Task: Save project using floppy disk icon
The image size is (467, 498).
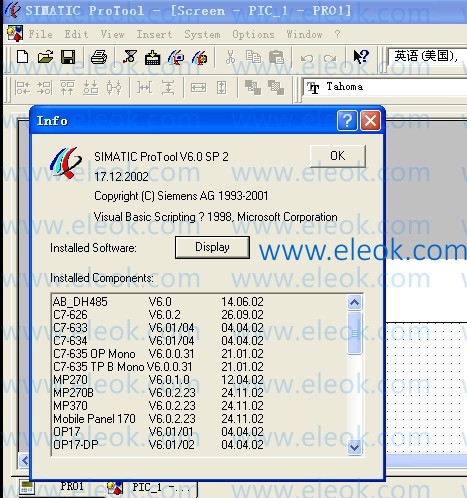Action: coord(68,57)
